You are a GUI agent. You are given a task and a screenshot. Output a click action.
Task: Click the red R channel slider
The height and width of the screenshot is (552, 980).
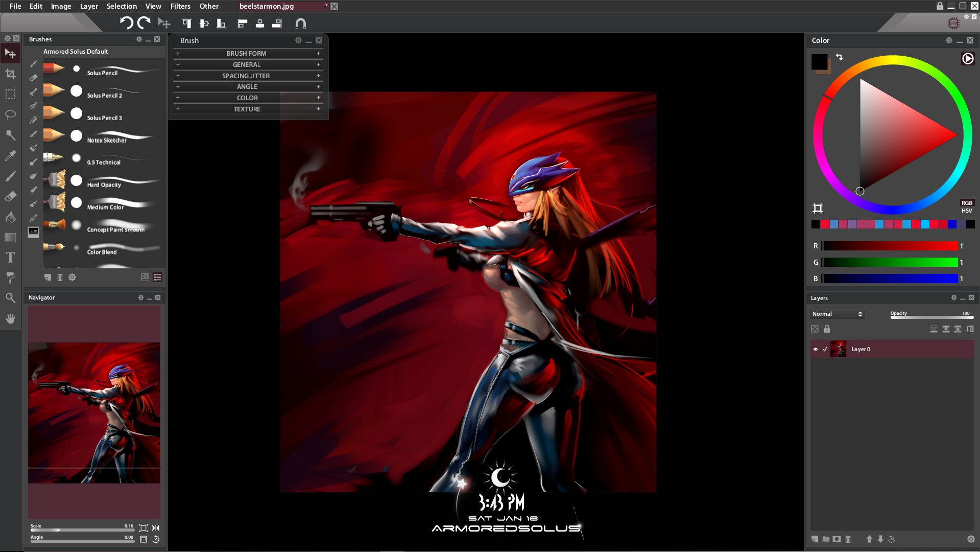click(x=890, y=246)
